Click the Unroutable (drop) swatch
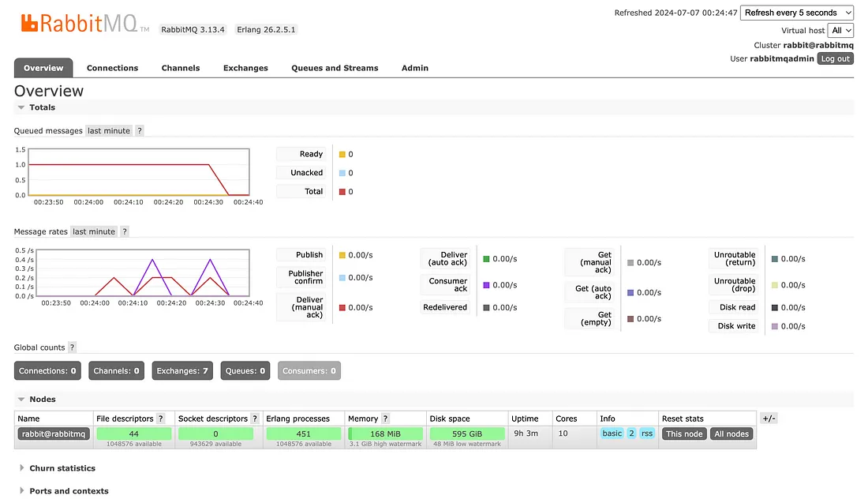Screen dimensions: 868x503 click(775, 285)
